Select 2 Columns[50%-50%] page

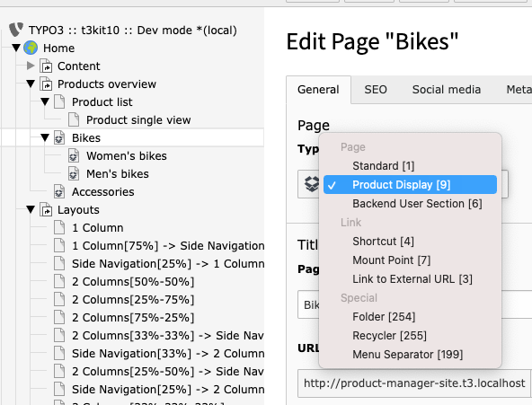coord(133,282)
